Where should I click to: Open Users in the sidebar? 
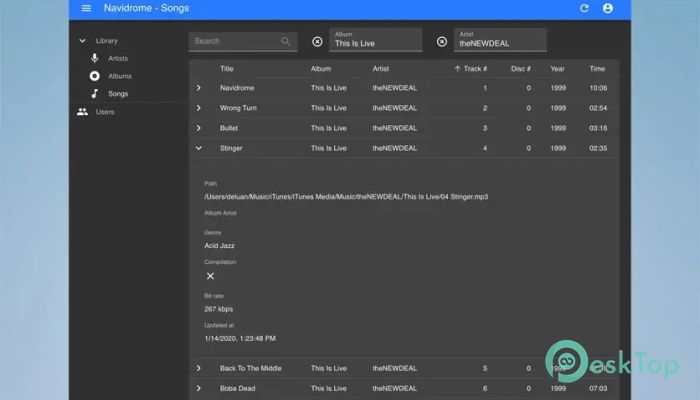click(x=105, y=112)
